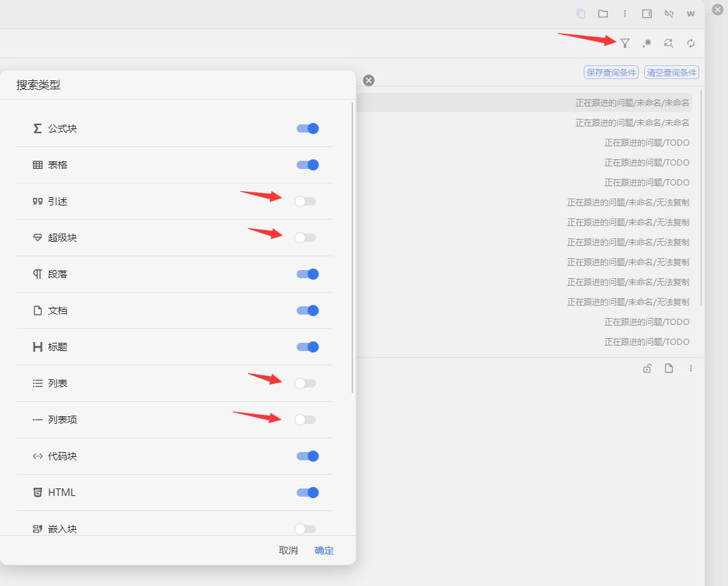728x586 pixels.
Task: Enable the 引述 toggle
Action: point(305,201)
